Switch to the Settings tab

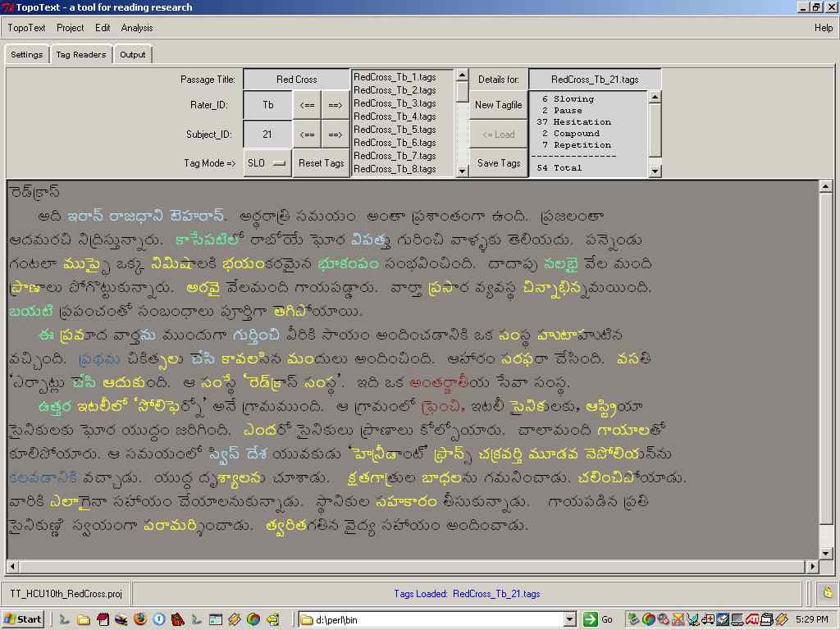pyautogui.click(x=27, y=55)
